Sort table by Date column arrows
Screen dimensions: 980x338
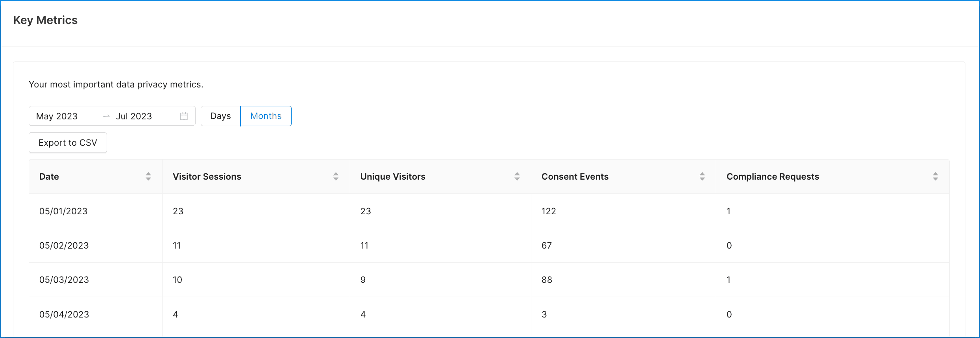coord(148,176)
